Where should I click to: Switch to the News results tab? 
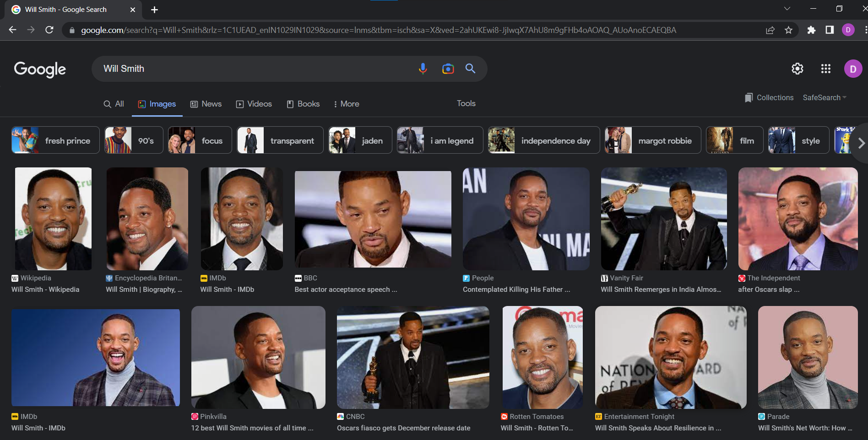[x=206, y=104]
